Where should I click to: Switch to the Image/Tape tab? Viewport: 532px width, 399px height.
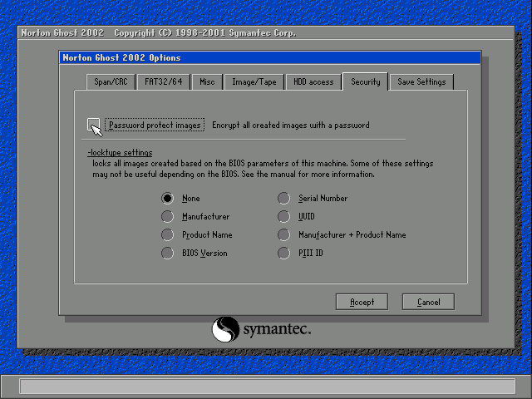pos(254,81)
